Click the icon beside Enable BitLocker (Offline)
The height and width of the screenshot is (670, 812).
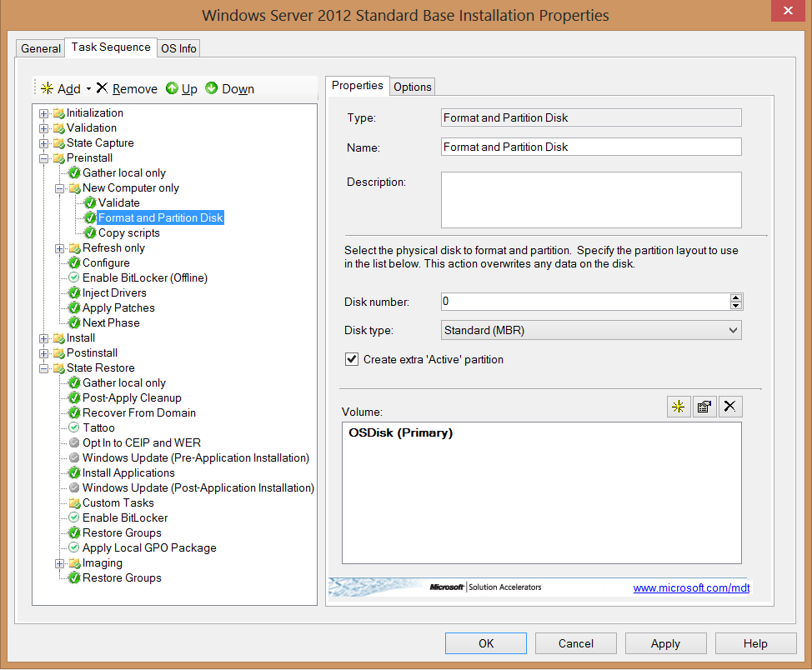(x=74, y=277)
